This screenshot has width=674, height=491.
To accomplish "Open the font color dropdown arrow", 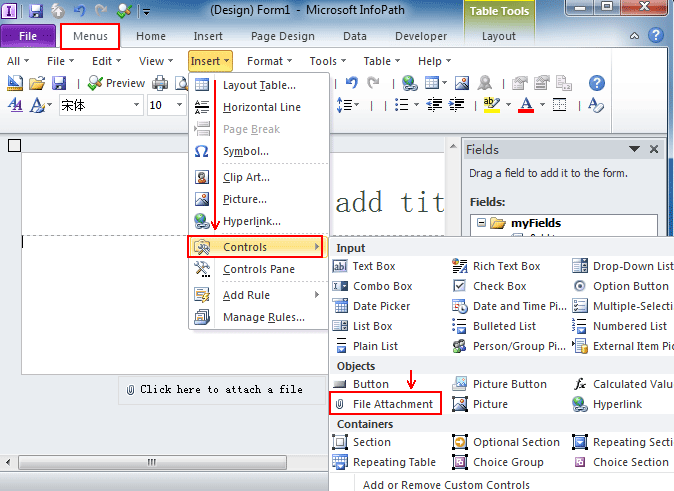I will click(542, 104).
